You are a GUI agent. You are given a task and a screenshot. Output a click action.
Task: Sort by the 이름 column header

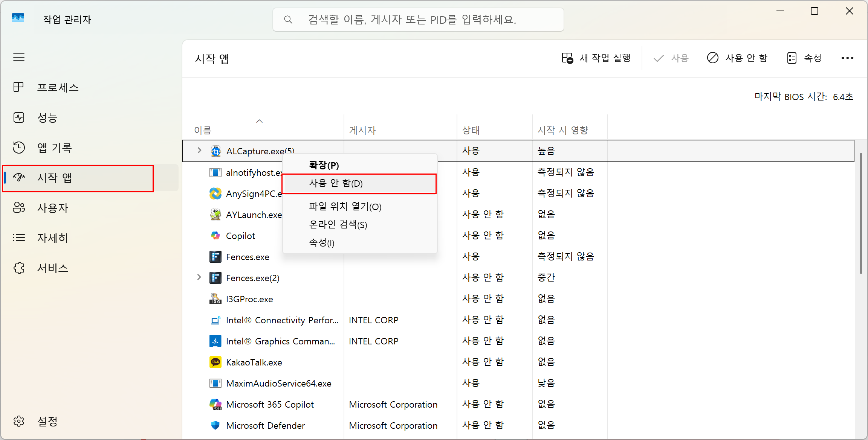203,130
